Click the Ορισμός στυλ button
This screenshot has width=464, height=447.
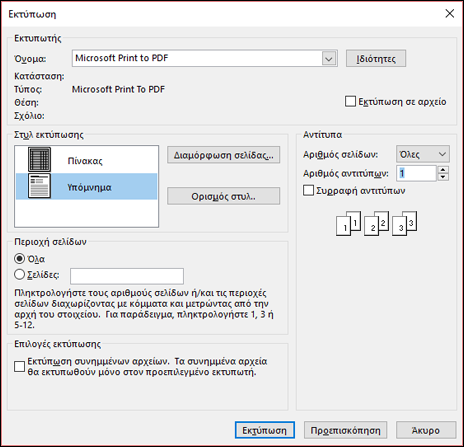(x=223, y=196)
